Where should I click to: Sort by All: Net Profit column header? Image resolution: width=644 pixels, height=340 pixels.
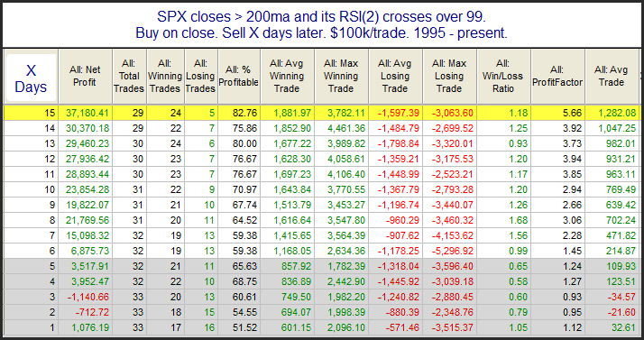coord(85,77)
